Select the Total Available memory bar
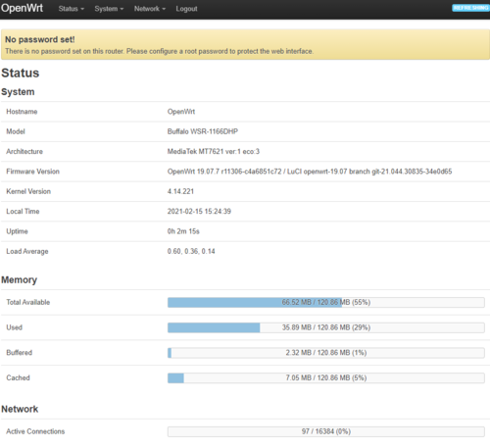This screenshot has height=448, width=490. (x=326, y=302)
